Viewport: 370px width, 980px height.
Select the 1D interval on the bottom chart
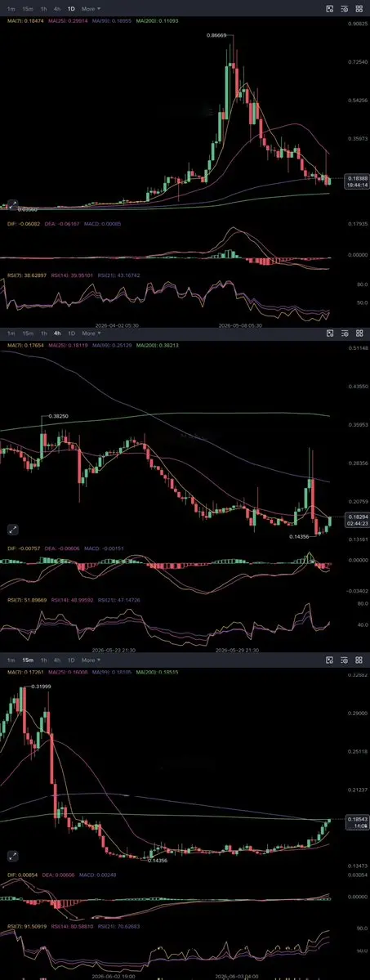coord(71,660)
